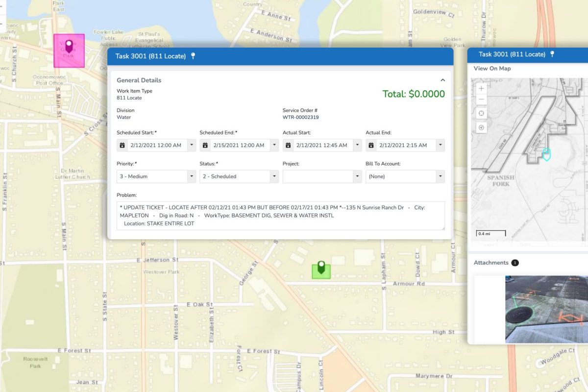Screen dimensions: 588x392
Task: Open the calendar picker for Actual End
Action: 370,145
